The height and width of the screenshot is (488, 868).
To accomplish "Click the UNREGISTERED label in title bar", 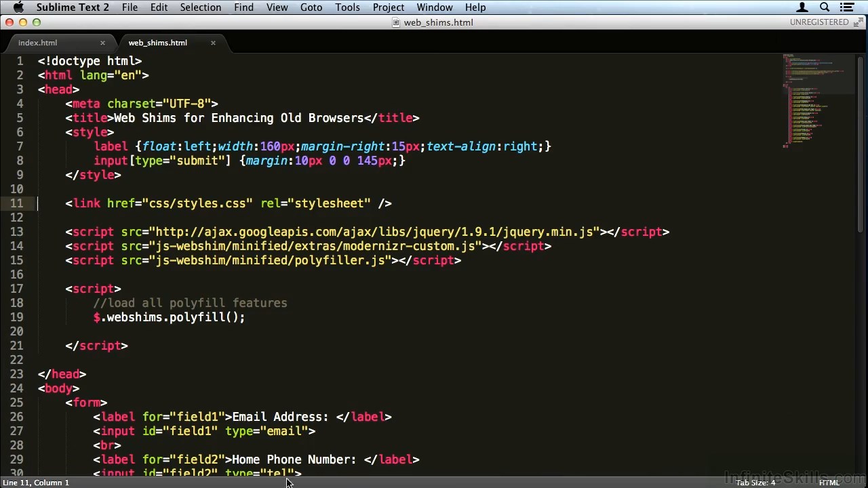I will click(819, 22).
